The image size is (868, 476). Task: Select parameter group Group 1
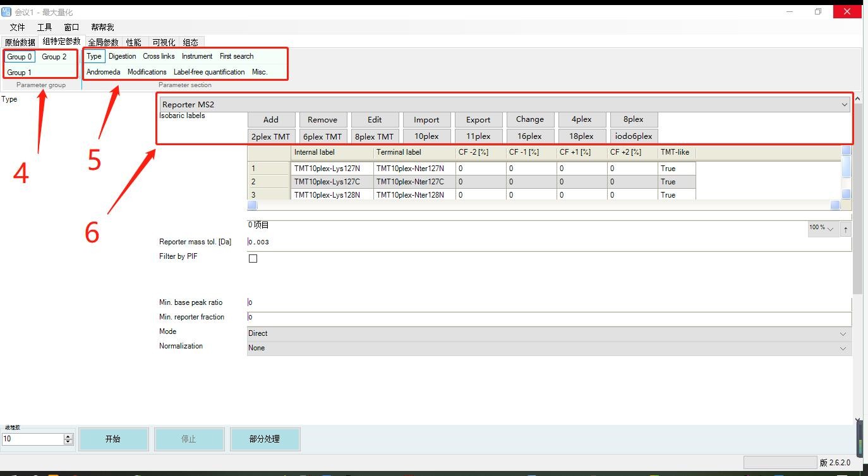tap(20, 73)
